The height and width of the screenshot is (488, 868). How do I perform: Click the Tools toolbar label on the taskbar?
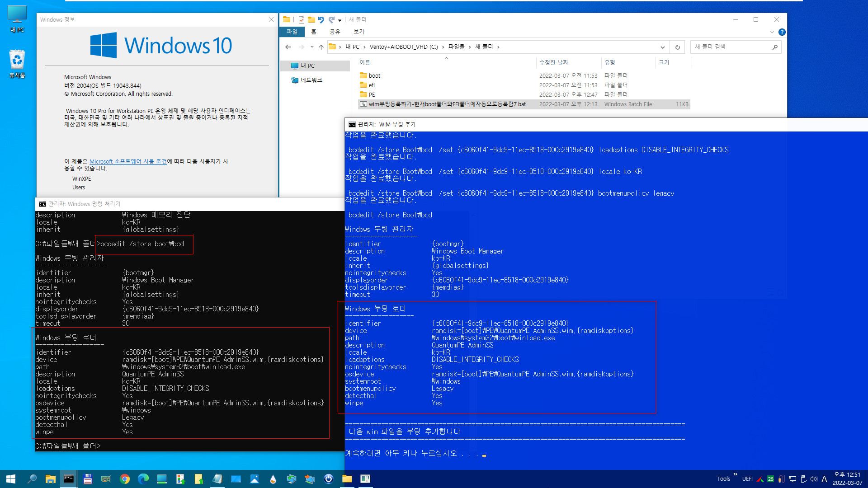[723, 479]
